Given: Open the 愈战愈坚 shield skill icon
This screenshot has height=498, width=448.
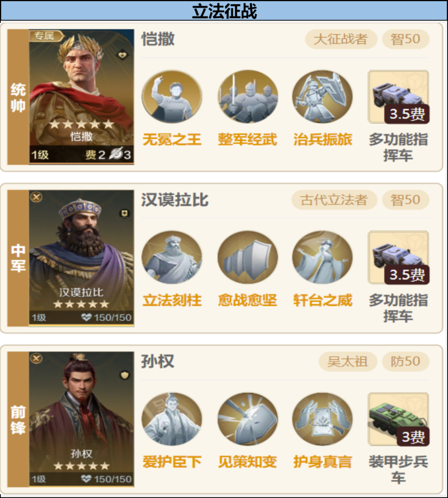Looking at the screenshot, I should (x=248, y=258).
